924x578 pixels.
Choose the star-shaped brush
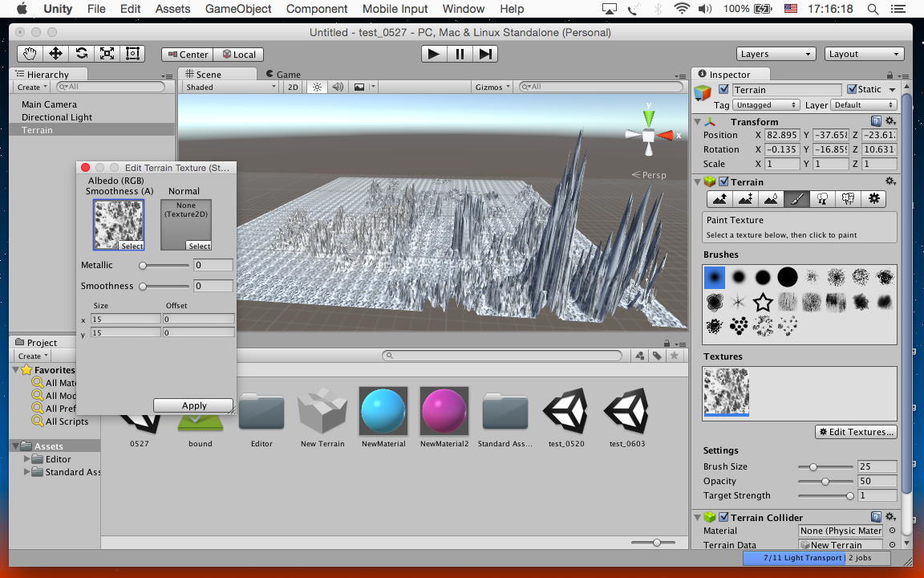click(x=763, y=302)
